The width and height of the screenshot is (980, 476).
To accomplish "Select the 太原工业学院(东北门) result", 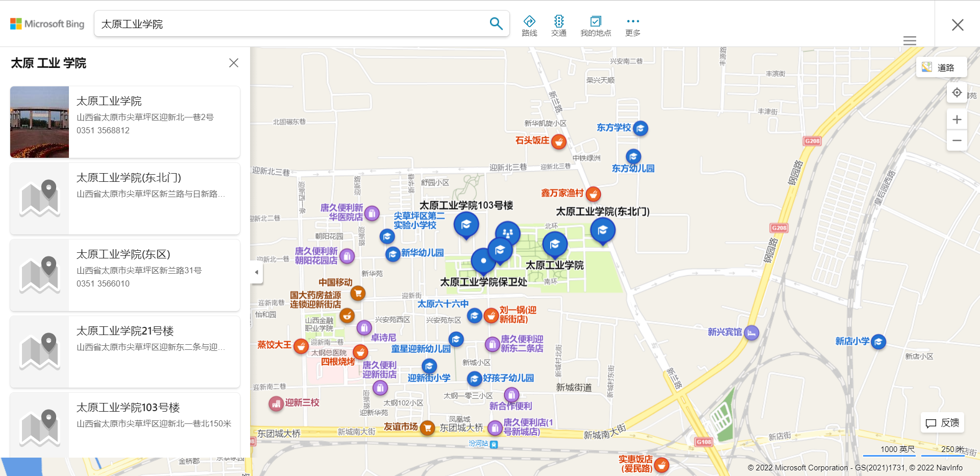I will [125, 199].
